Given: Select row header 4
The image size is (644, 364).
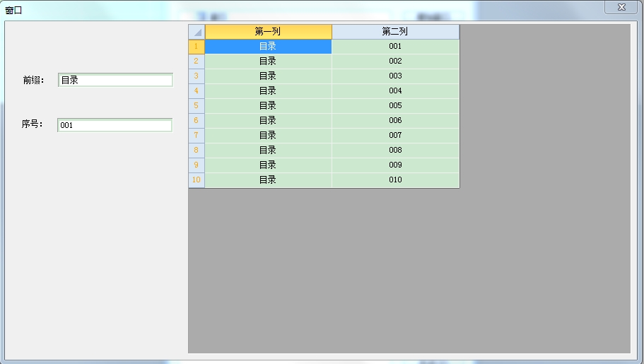Looking at the screenshot, I should (197, 90).
